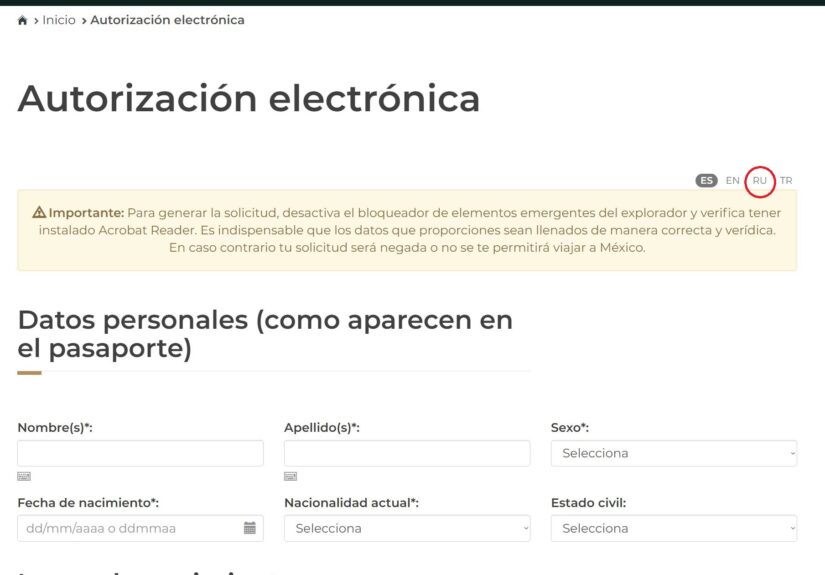Switch the language to EN (English)

(x=733, y=181)
